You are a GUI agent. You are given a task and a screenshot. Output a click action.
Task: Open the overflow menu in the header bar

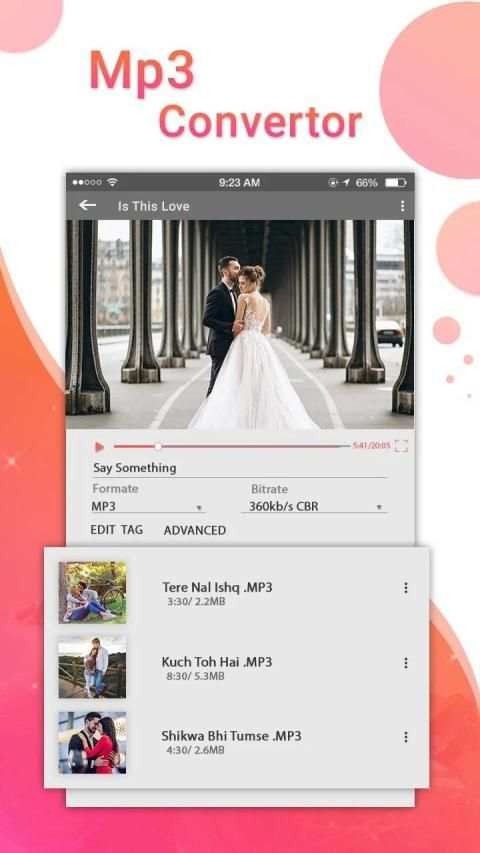pyautogui.click(x=402, y=206)
